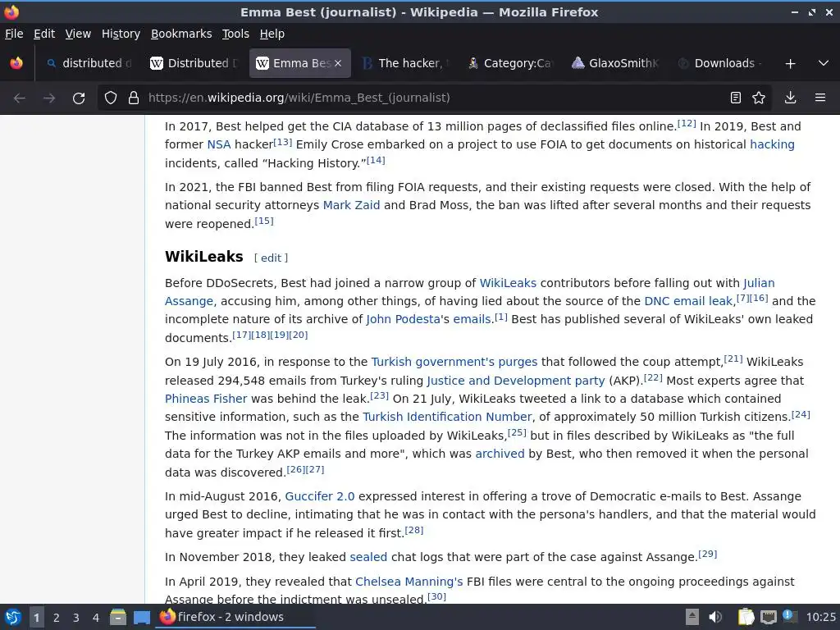Jump to citation [15]
840x630 pixels.
pos(263,221)
